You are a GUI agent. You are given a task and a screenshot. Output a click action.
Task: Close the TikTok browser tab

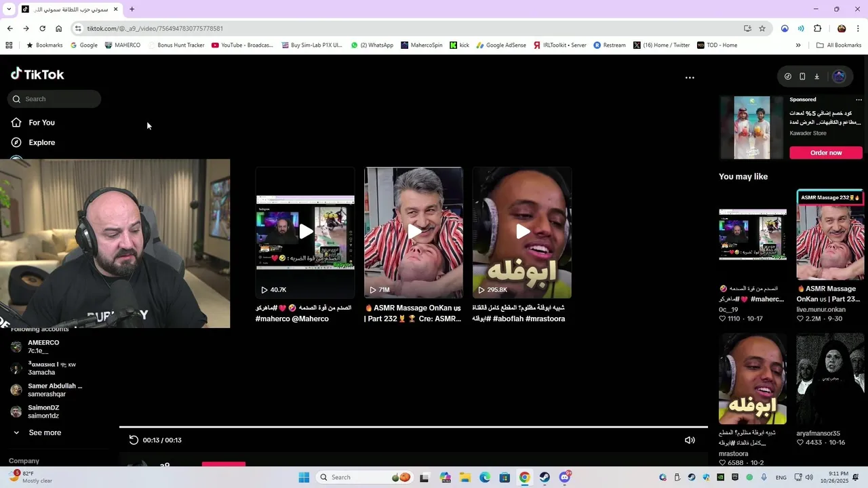coord(115,9)
